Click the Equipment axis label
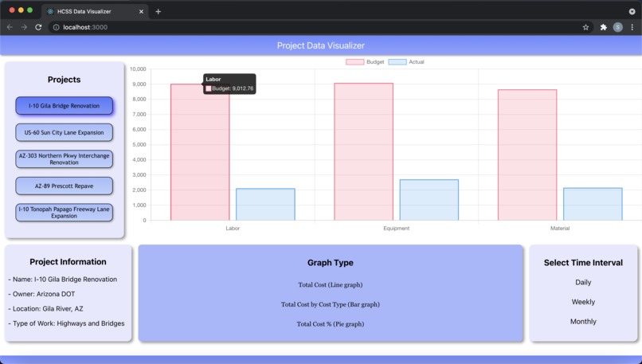 (397, 228)
